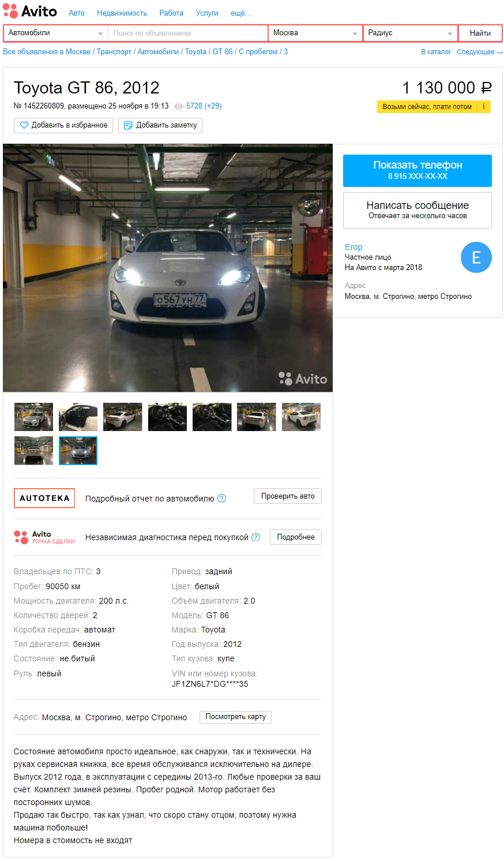504x861 pixels.
Task: Go to С пробегом breadcrumb
Action: tap(258, 51)
